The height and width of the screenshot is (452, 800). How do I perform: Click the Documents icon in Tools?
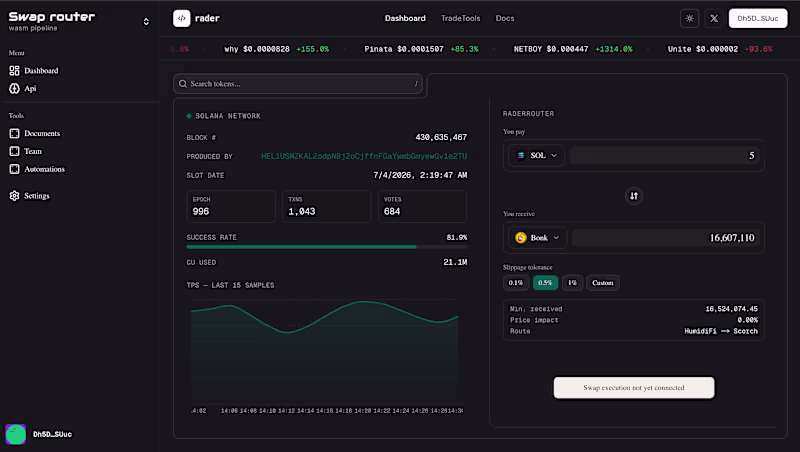14,133
